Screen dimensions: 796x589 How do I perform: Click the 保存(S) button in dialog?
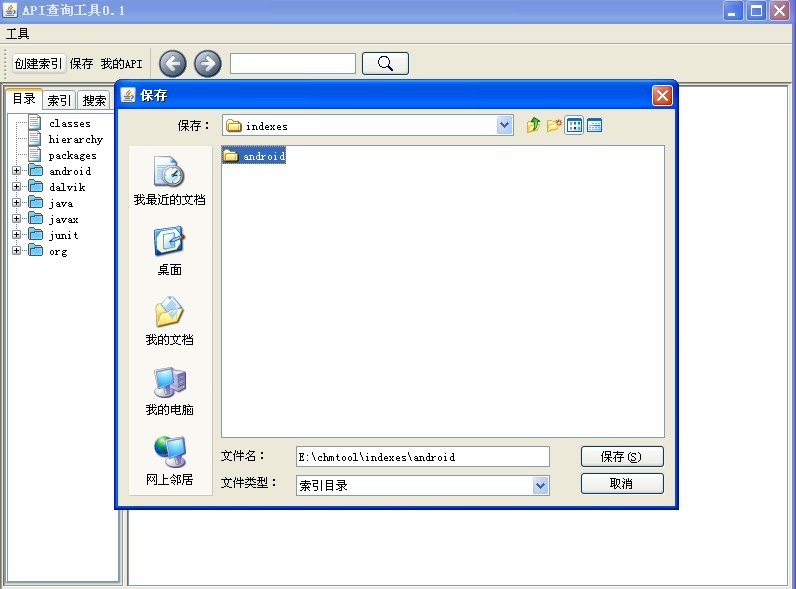pos(622,456)
